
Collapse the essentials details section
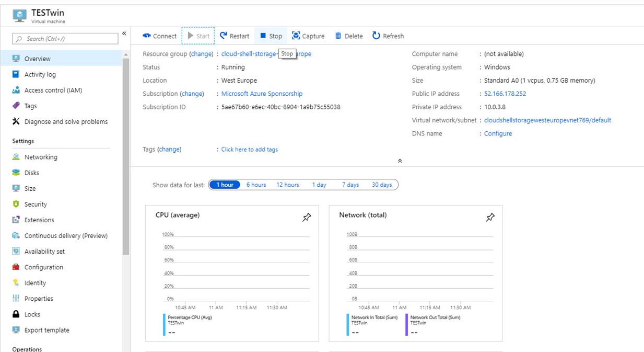click(x=400, y=161)
